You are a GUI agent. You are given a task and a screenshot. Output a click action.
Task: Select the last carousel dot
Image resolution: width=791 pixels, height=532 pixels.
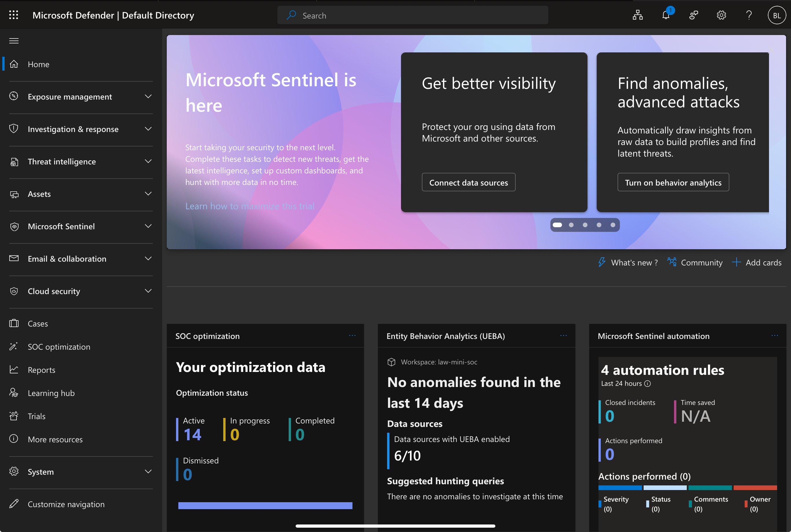(613, 225)
